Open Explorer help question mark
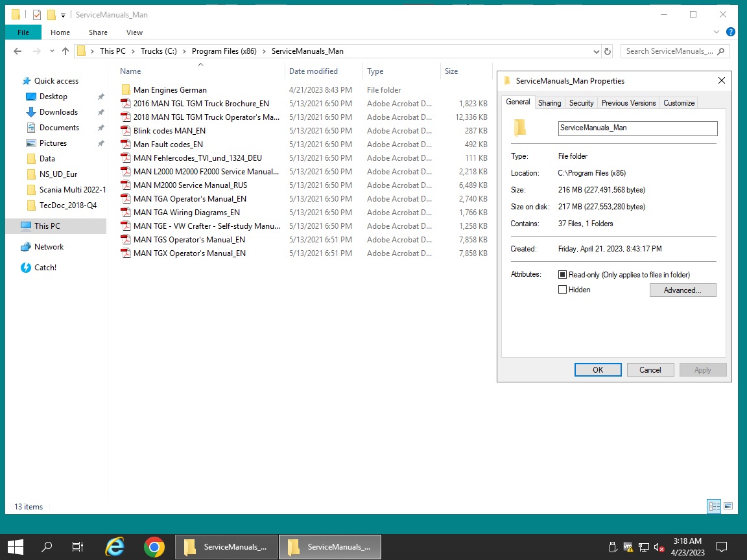This screenshot has height=560, width=747. [730, 32]
